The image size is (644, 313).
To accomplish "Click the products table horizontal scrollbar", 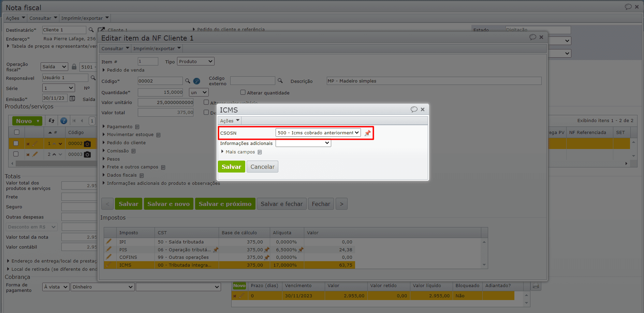I will pos(56,164).
